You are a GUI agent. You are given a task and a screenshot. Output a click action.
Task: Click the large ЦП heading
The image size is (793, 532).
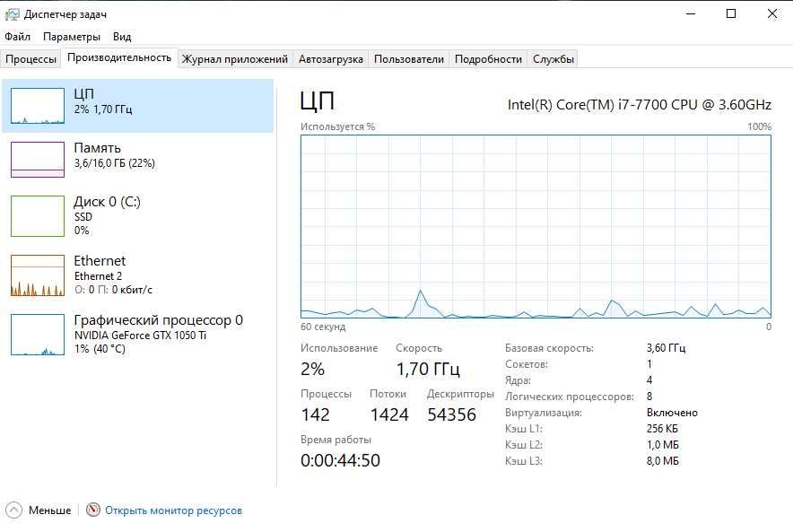click(x=317, y=100)
